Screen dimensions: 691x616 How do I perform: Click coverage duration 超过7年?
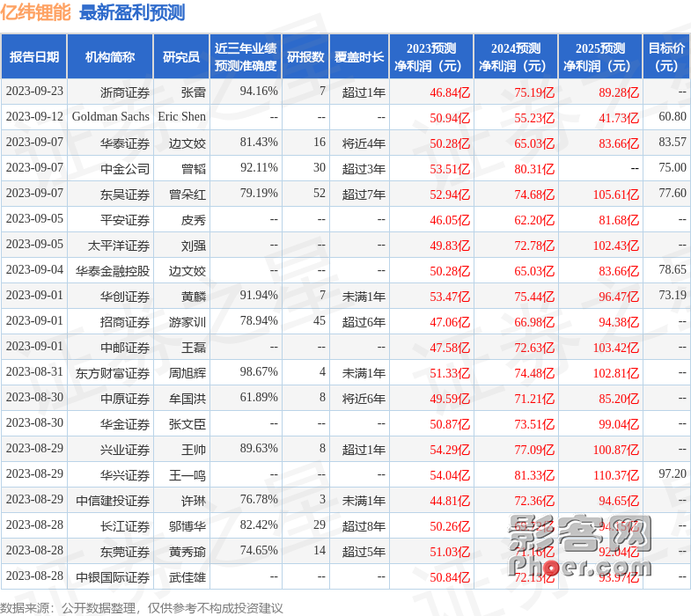[x=364, y=194]
